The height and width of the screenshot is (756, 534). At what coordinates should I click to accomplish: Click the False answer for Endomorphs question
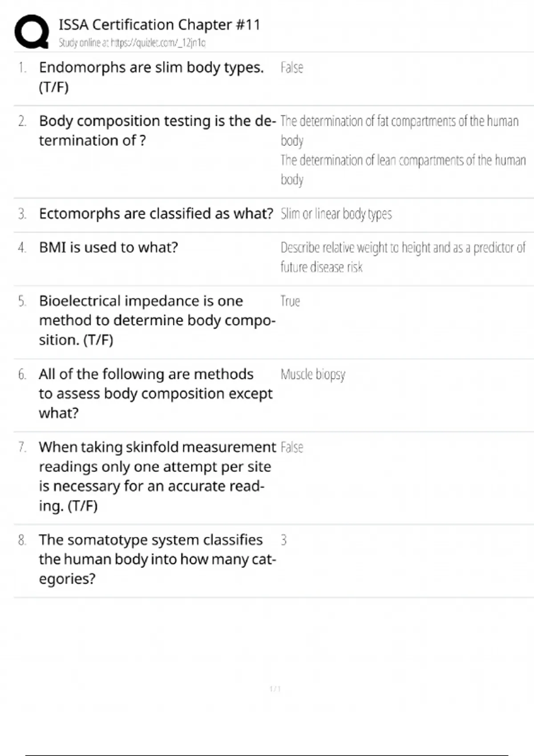click(292, 68)
